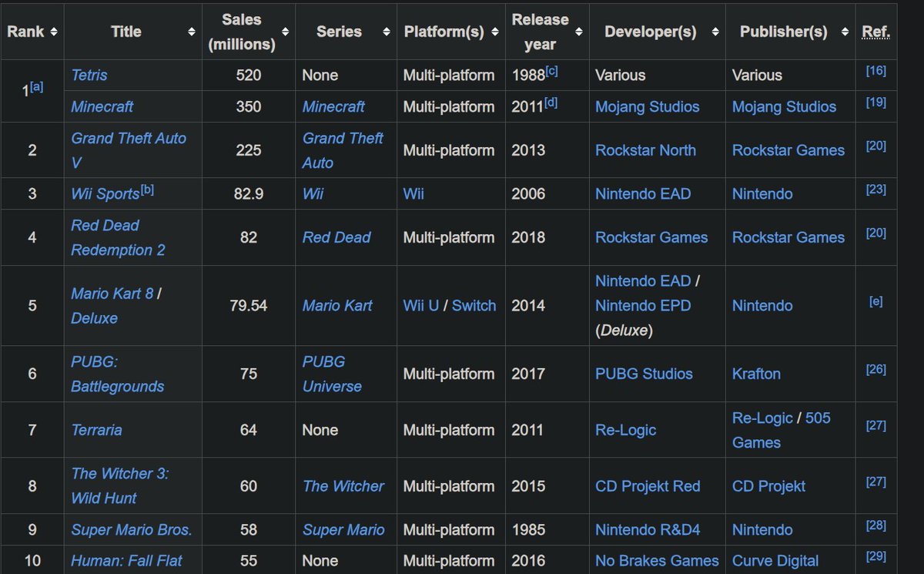924x574 pixels.
Task: Open Red Dead series link
Action: pos(336,237)
